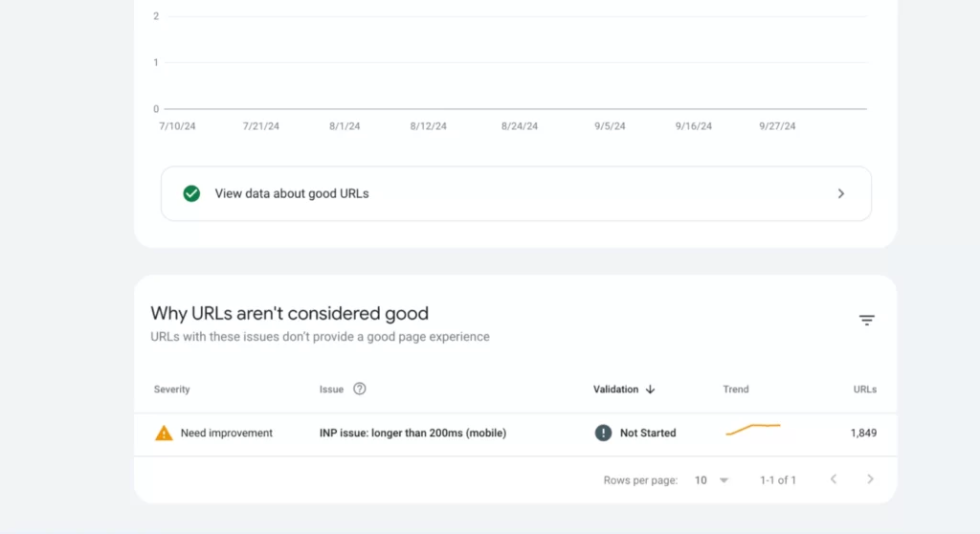Go to previous page of results

pos(834,479)
